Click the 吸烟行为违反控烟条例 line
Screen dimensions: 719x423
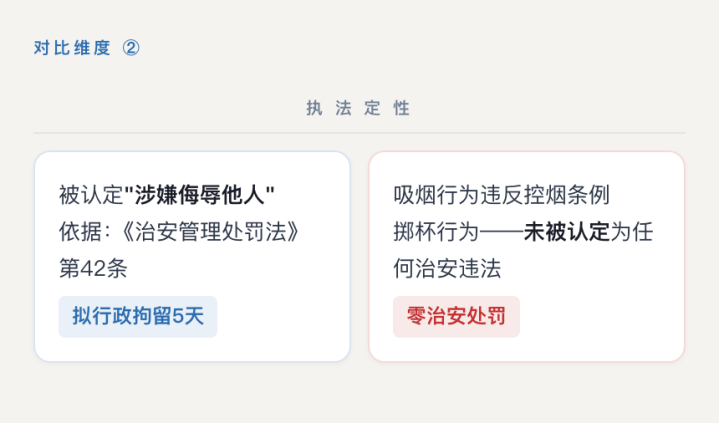501,194
